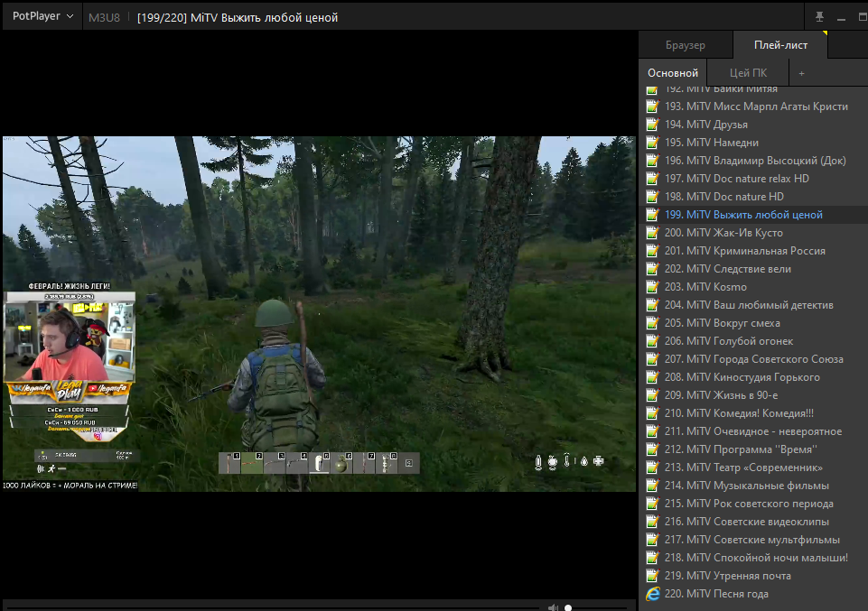Select 201. MiTV Криминальная Россия entry

click(753, 251)
